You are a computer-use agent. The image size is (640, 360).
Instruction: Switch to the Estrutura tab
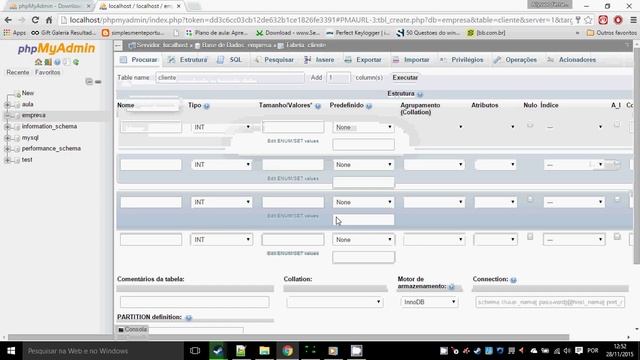pyautogui.click(x=188, y=60)
